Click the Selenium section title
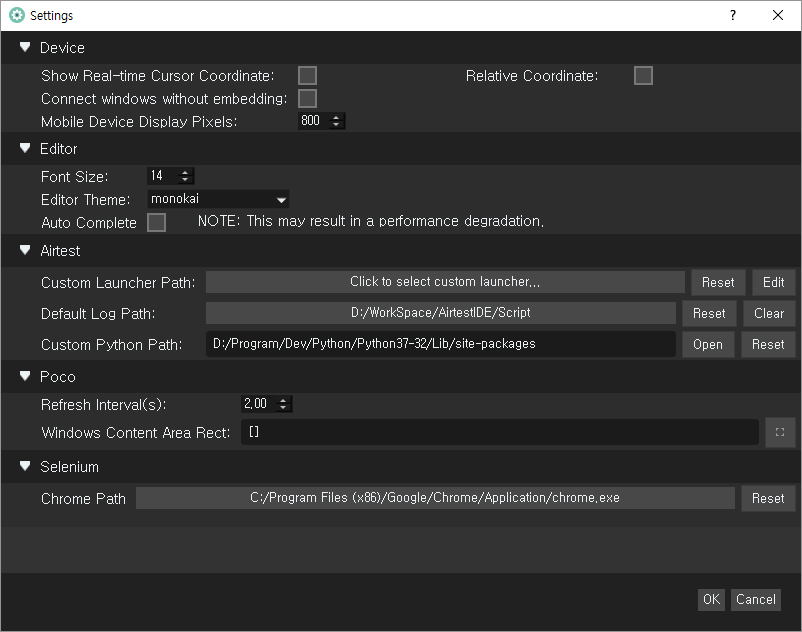The height and width of the screenshot is (632, 802). 70,466
